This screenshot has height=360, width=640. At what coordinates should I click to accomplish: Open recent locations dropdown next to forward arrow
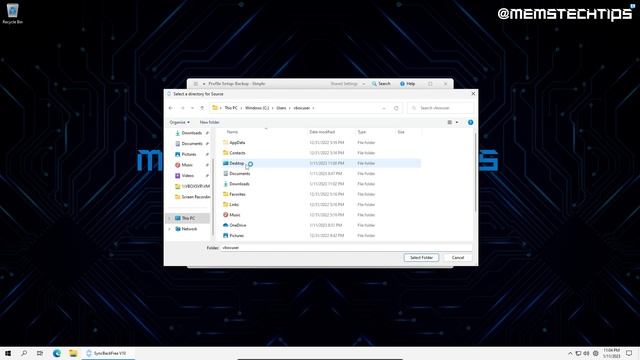tap(192, 108)
